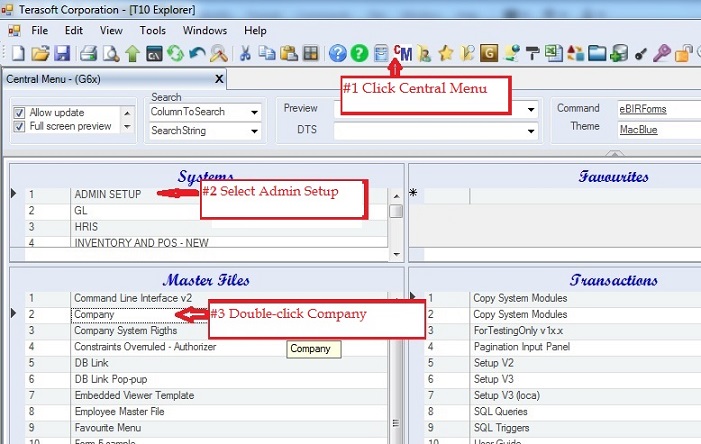Expand the Preview combo box arrow
This screenshot has height=444, width=701.
tap(531, 109)
